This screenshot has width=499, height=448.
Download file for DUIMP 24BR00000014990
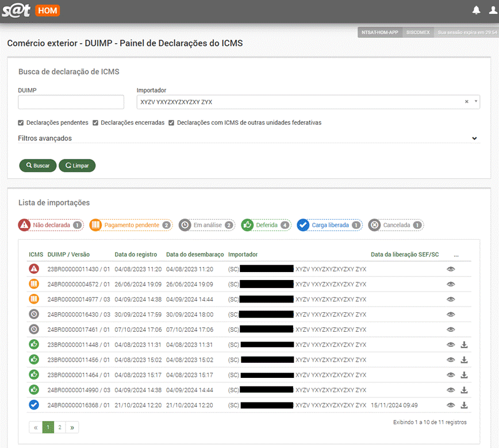465,390
